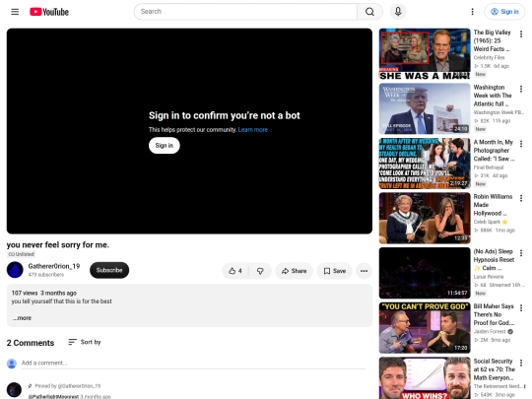532x399 pixels.
Task: Click the 'you never feel sorry for me.' title
Action: 58,245
